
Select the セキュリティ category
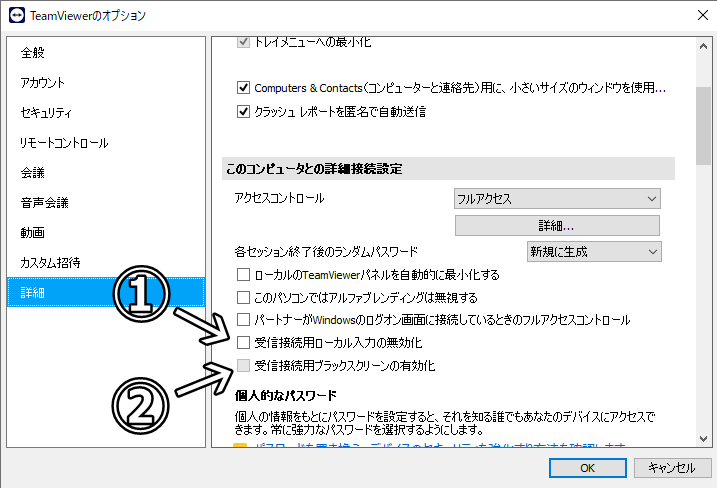[106, 113]
